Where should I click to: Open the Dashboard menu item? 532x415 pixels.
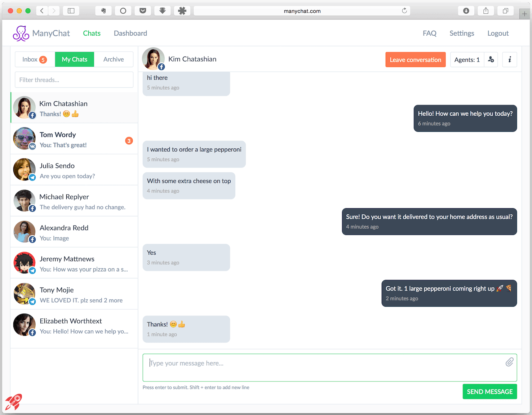click(x=130, y=34)
